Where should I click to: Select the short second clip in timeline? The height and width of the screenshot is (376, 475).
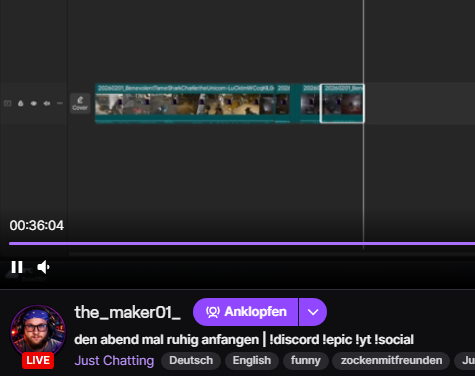[283, 103]
